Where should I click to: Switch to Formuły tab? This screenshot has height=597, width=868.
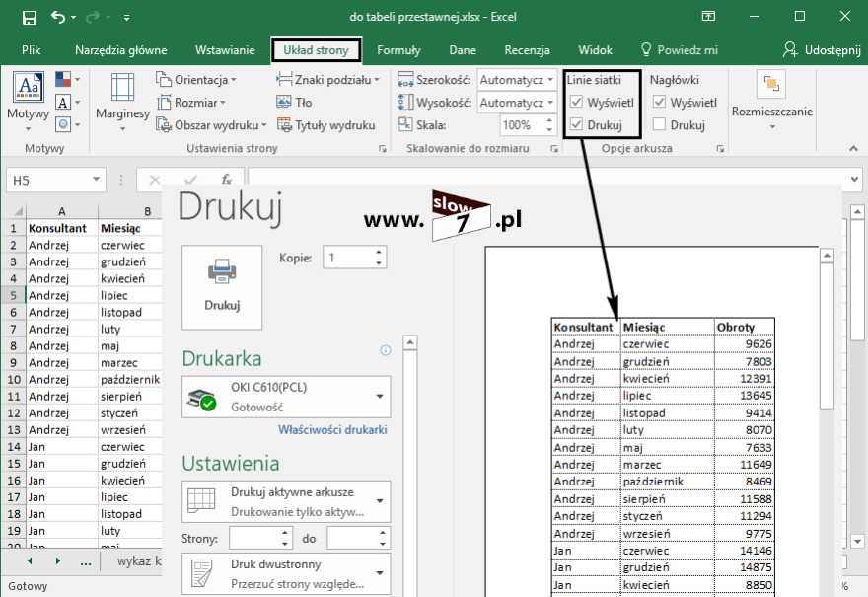click(x=398, y=50)
